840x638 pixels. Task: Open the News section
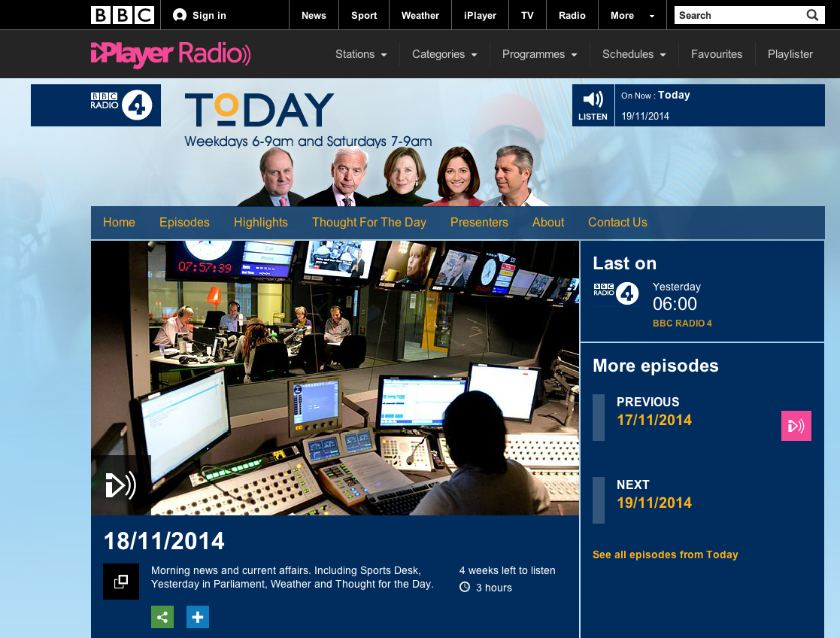point(314,15)
